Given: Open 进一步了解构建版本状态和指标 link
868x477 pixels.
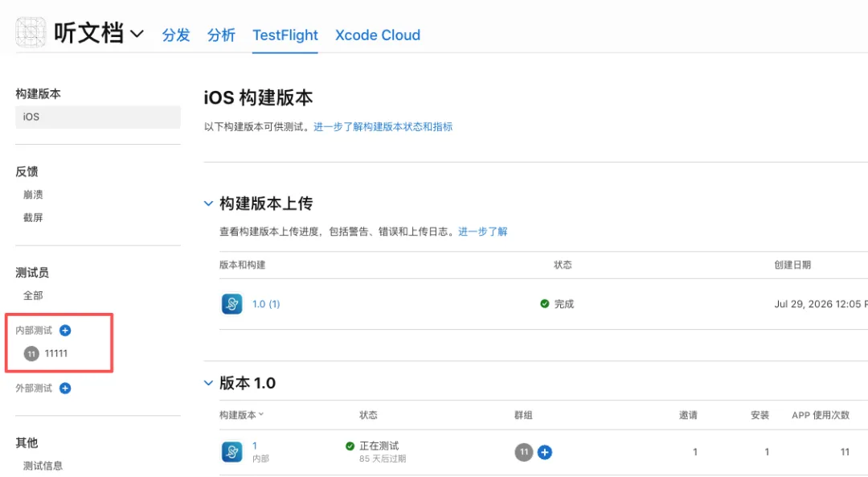Looking at the screenshot, I should (x=383, y=127).
